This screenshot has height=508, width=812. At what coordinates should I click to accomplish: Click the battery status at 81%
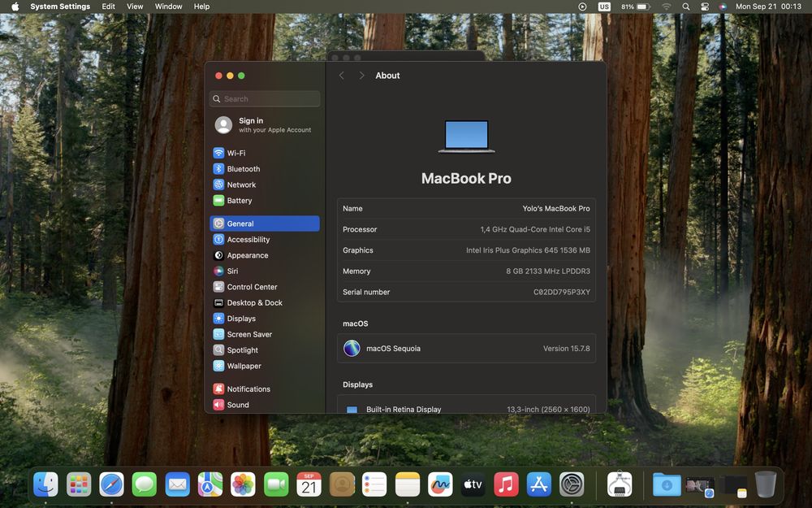[636, 7]
